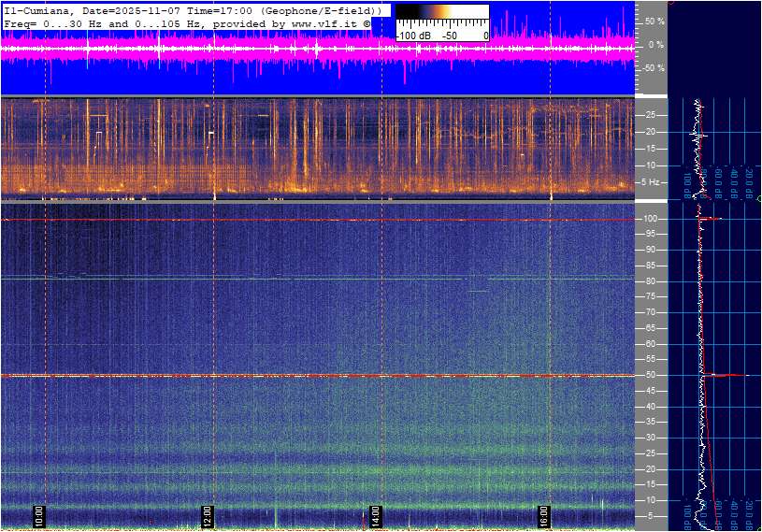Image resolution: width=762 pixels, height=532 pixels.
Task: Click the -50 % amplitude axis label
Action: (653, 68)
